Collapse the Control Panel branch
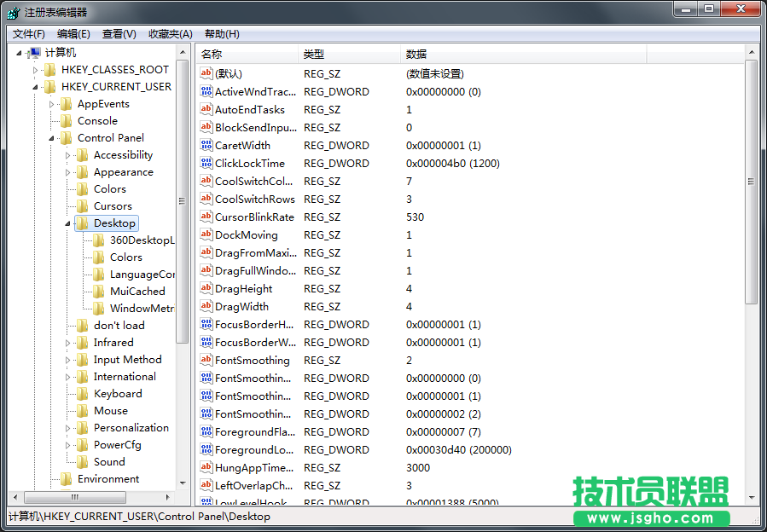Screen dimensions: 767x532 tap(49, 137)
